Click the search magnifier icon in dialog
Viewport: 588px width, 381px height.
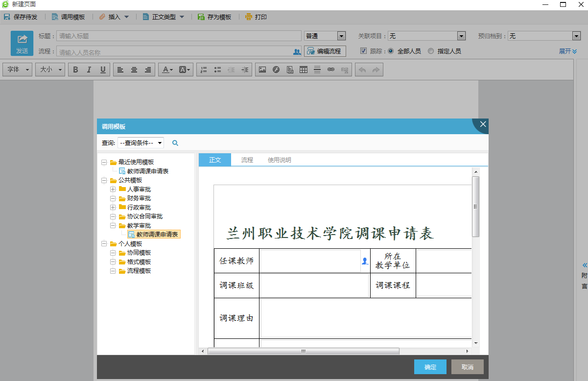(175, 143)
